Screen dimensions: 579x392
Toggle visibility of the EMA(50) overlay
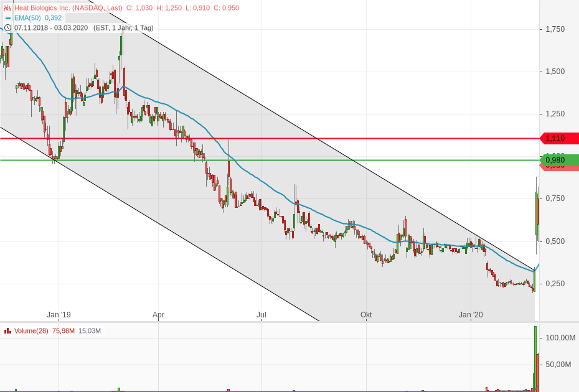9,17
